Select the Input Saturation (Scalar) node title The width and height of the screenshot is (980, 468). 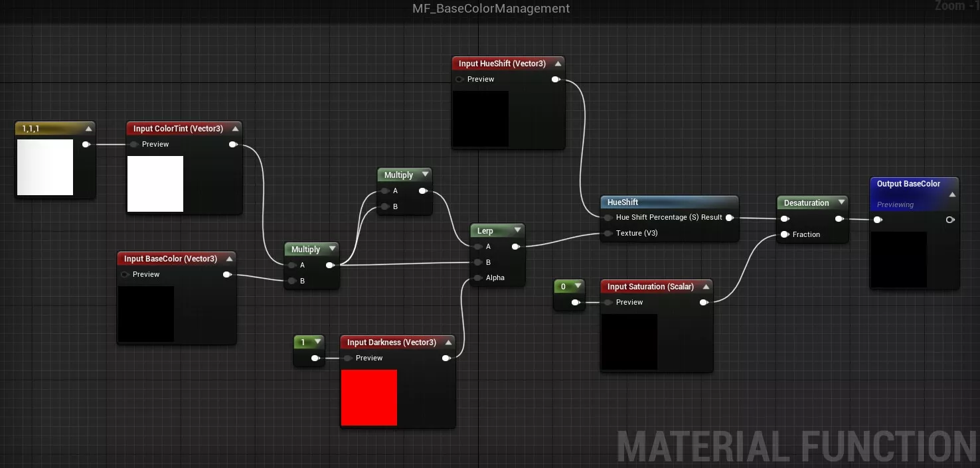(650, 287)
